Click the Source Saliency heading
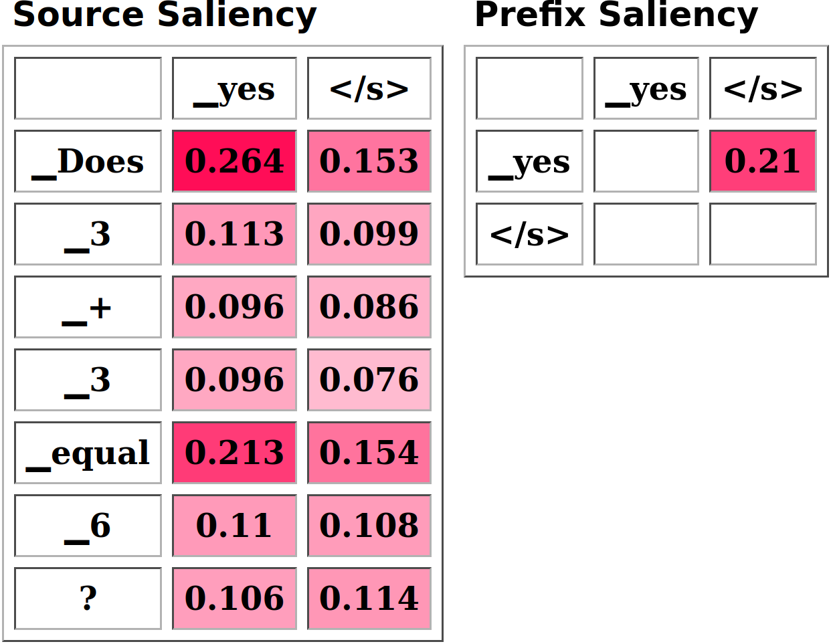 165,15
